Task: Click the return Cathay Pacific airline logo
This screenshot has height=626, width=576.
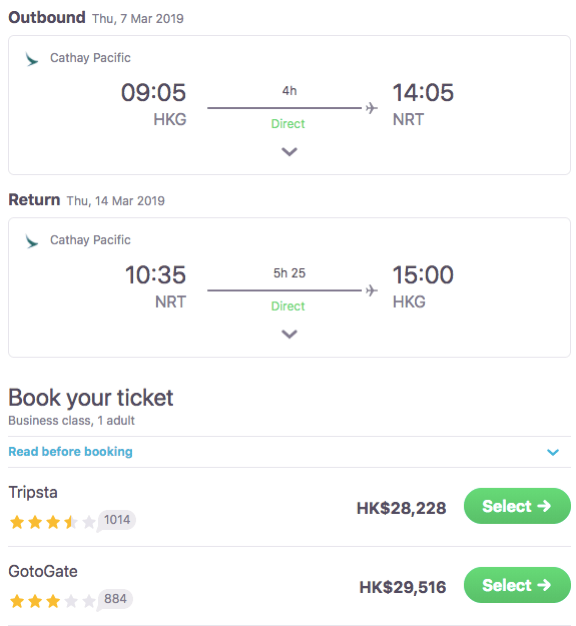Action: tap(32, 241)
